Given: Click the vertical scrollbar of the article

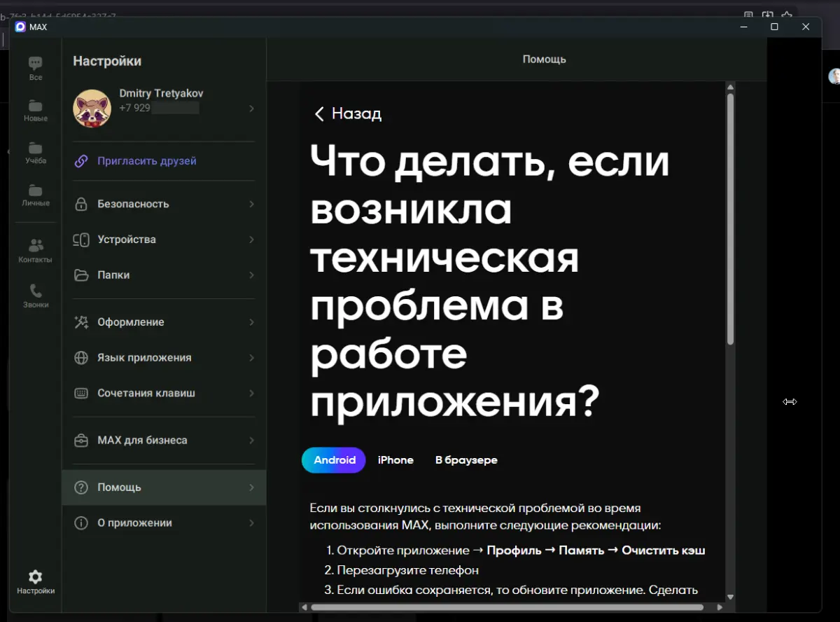Looking at the screenshot, I should (730, 210).
